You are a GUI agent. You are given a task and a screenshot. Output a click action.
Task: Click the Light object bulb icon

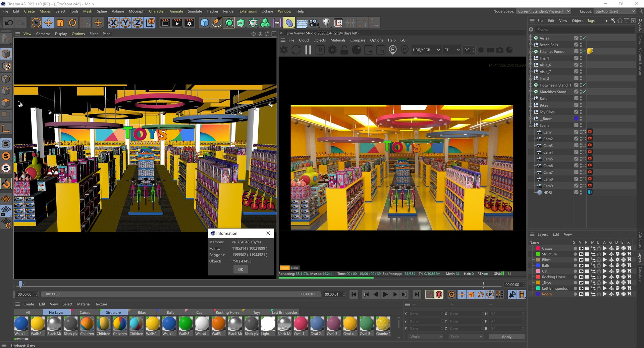click(326, 23)
